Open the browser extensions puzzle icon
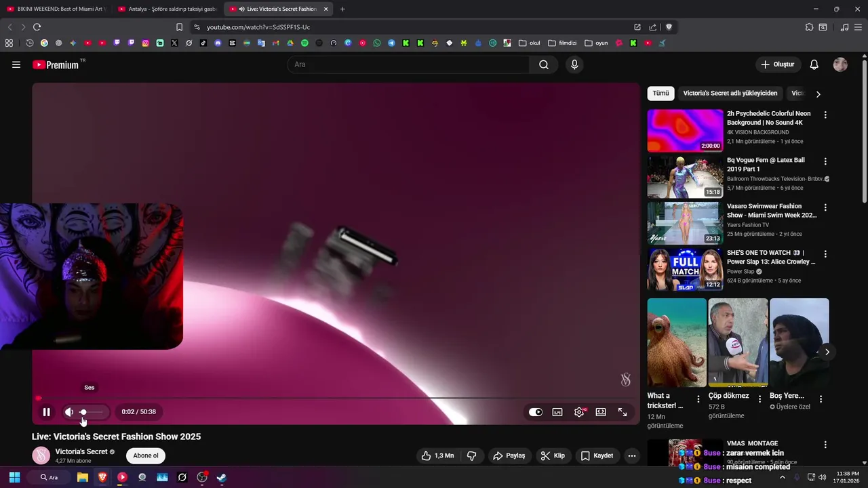Viewport: 868px width, 488px height. pyautogui.click(x=809, y=27)
